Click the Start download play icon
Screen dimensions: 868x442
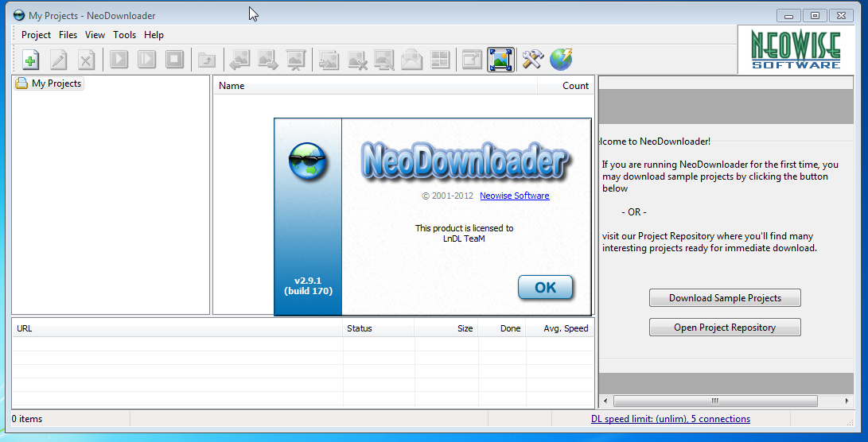(119, 59)
